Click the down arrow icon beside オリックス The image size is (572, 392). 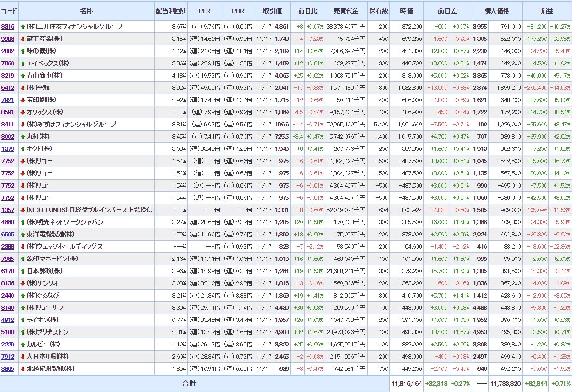pyautogui.click(x=23, y=112)
